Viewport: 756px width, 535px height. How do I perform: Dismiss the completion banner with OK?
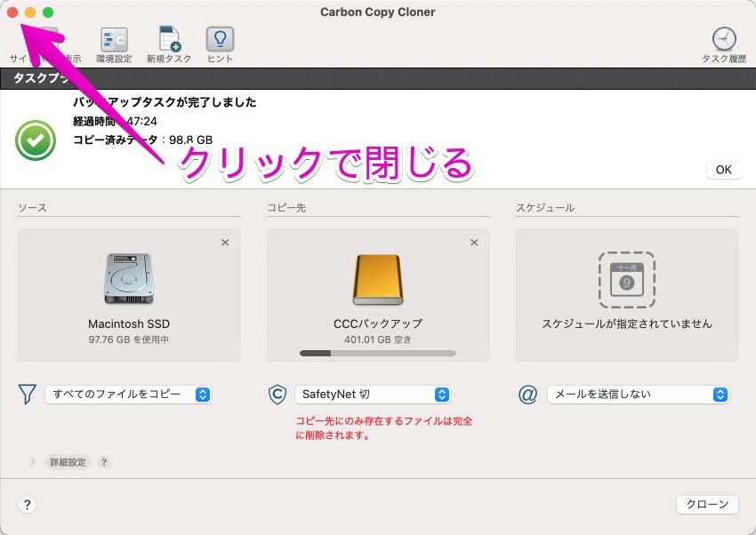(723, 170)
